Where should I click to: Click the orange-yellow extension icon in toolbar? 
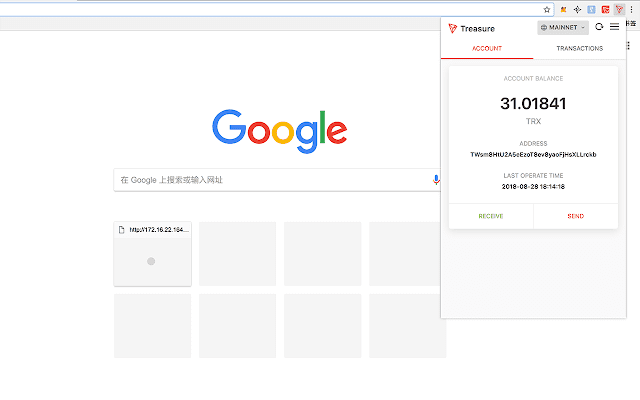pyautogui.click(x=563, y=9)
